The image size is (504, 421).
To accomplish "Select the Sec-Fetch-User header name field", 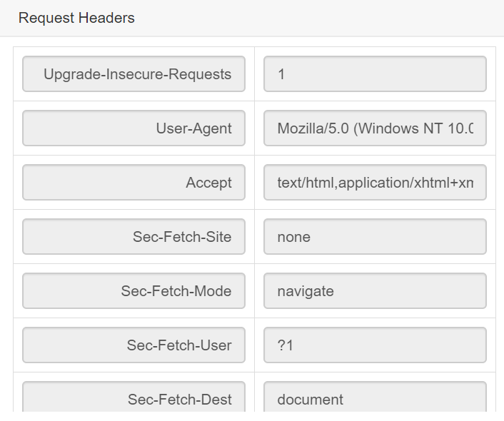I will [x=133, y=345].
